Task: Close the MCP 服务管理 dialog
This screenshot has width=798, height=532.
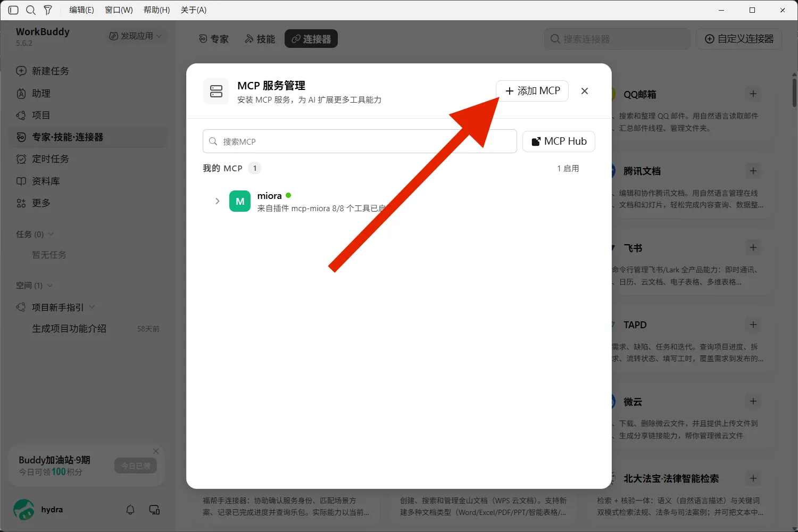Action: [x=585, y=91]
